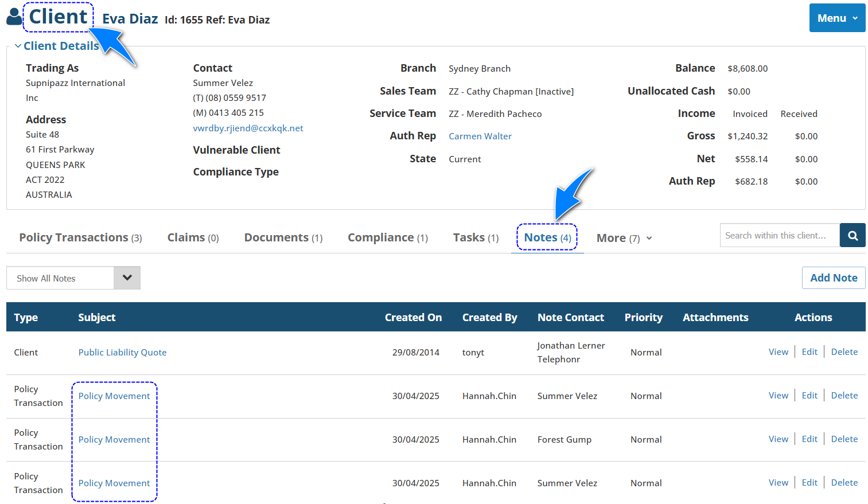Click the Notes (4) tab
The height and width of the screenshot is (504, 868).
click(547, 238)
